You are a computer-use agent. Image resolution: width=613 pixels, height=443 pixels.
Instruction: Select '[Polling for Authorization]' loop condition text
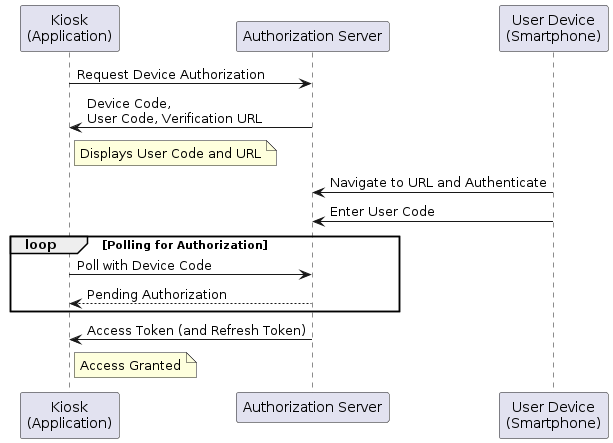click(185, 245)
